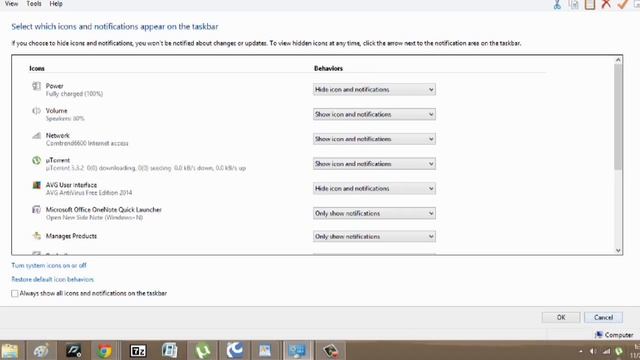
Task: Open the Tools menu
Action: pos(34,4)
